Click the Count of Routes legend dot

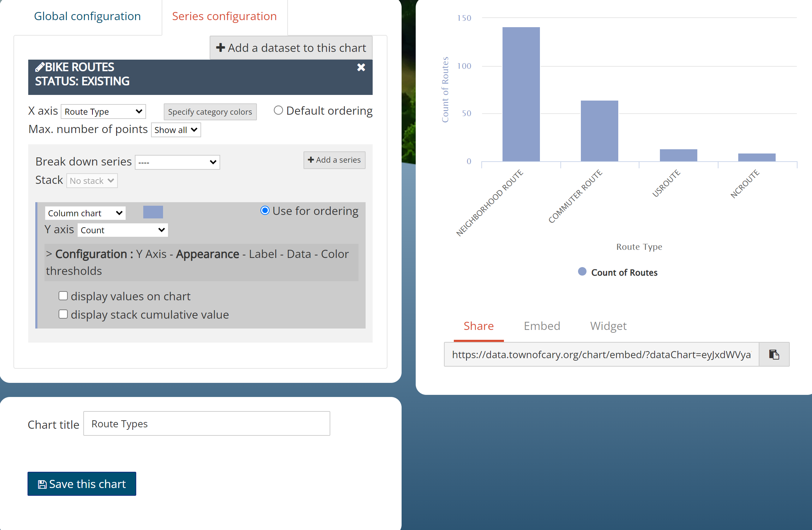pos(582,272)
